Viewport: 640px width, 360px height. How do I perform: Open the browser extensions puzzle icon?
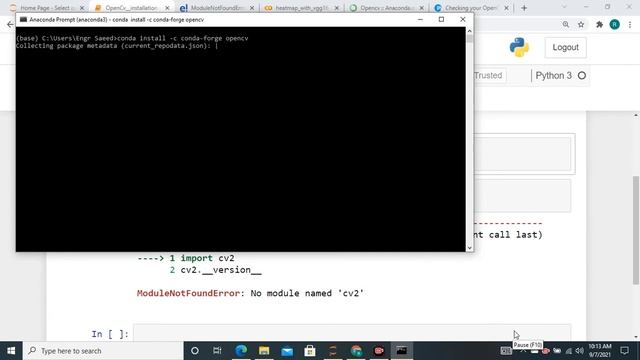[599, 24]
